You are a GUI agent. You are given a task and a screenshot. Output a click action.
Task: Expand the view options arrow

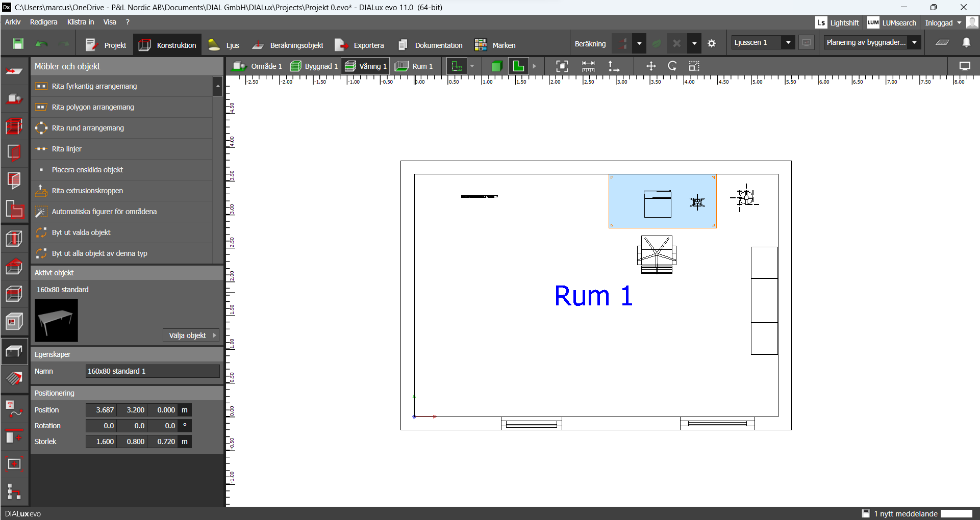point(534,66)
